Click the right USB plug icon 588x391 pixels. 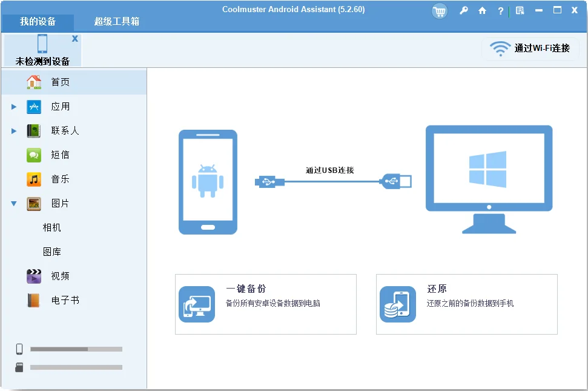click(395, 182)
